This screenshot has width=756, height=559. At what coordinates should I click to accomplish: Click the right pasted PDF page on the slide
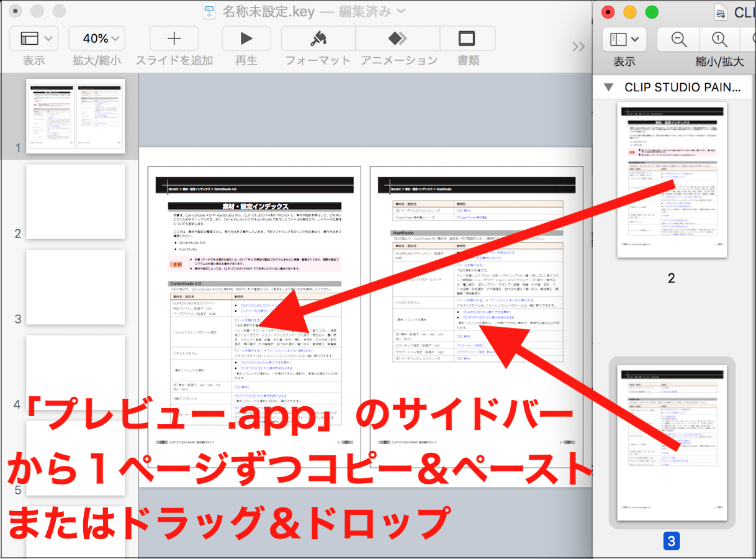(476, 317)
